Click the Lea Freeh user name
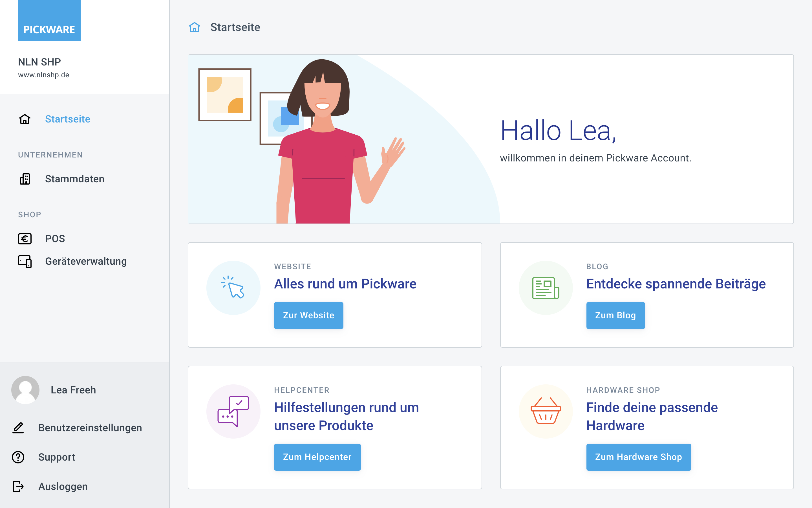Screen dimensions: 812x508 pos(73,390)
